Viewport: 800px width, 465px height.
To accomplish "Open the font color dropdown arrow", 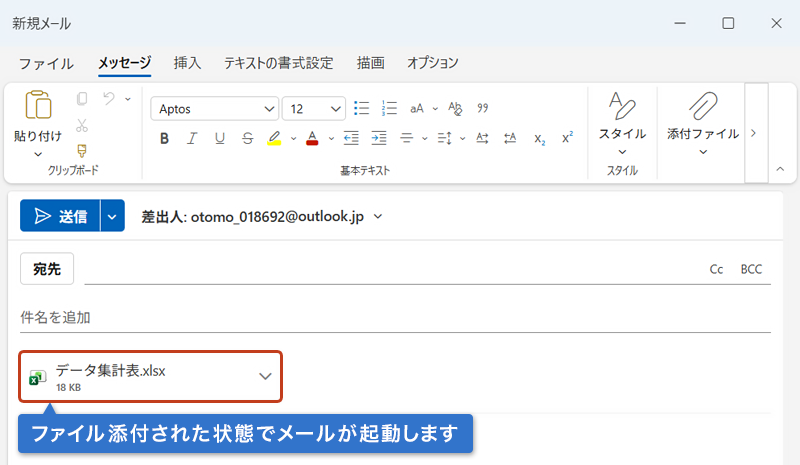I will (331, 138).
